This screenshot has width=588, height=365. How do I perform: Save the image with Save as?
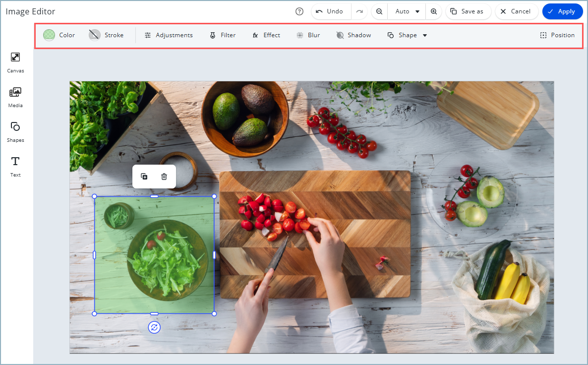pyautogui.click(x=468, y=11)
